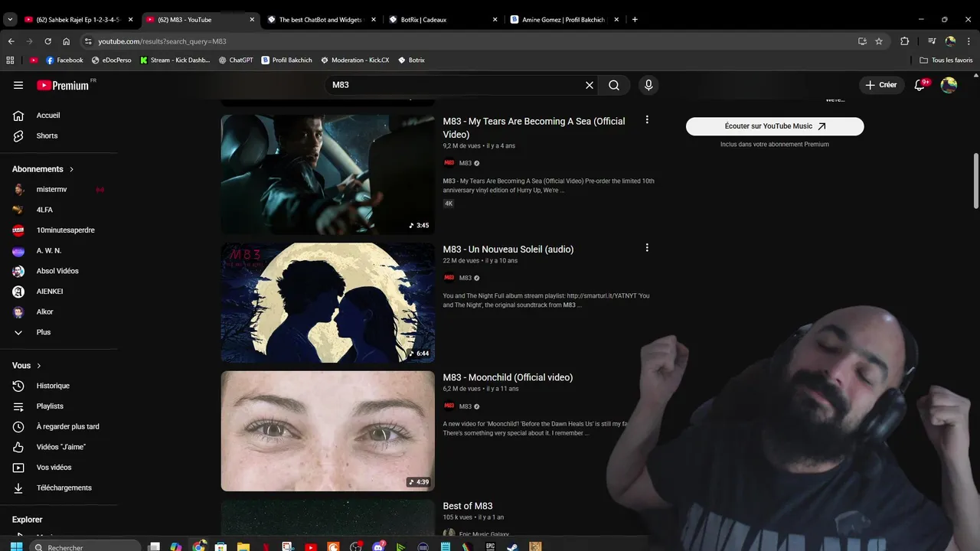Open Discord from the taskbar
This screenshot has width=980, height=551.
click(378, 546)
